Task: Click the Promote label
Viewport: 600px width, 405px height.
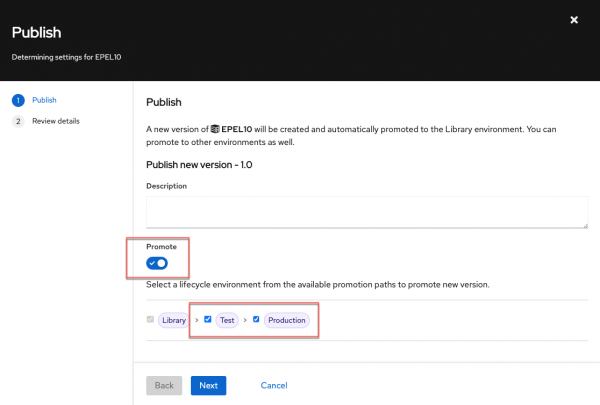Action: 161,247
